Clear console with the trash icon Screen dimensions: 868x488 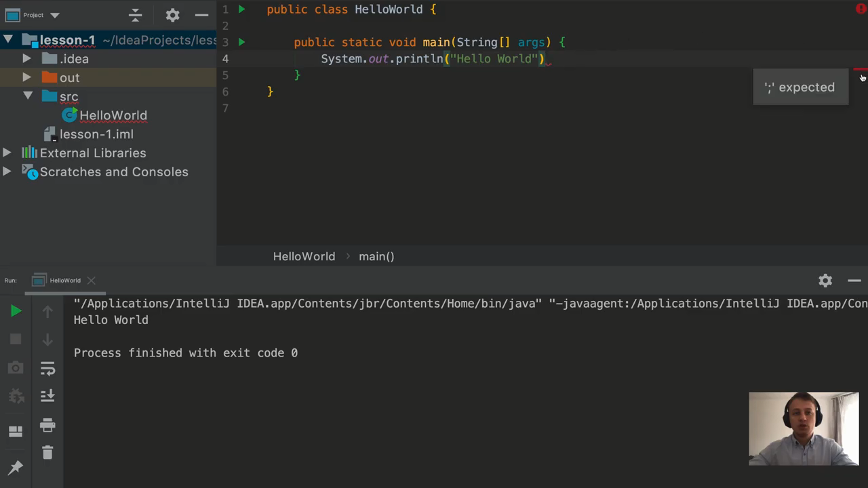pos(47,453)
